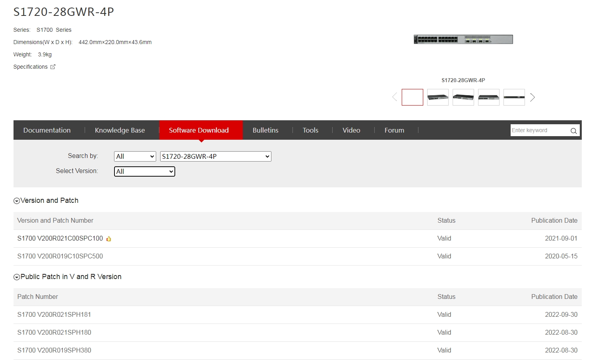Open the Search by All dropdown
This screenshot has width=608, height=364.
[x=135, y=156]
